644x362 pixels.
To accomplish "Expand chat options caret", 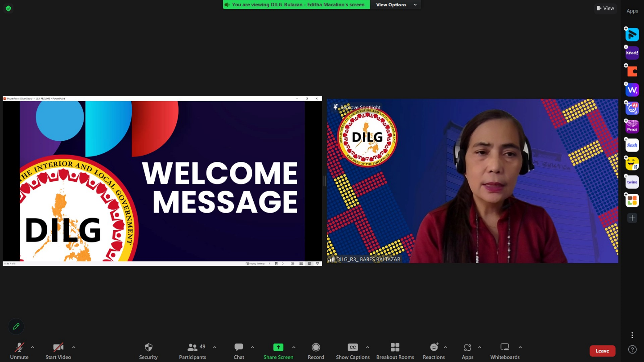I will 252,347.
